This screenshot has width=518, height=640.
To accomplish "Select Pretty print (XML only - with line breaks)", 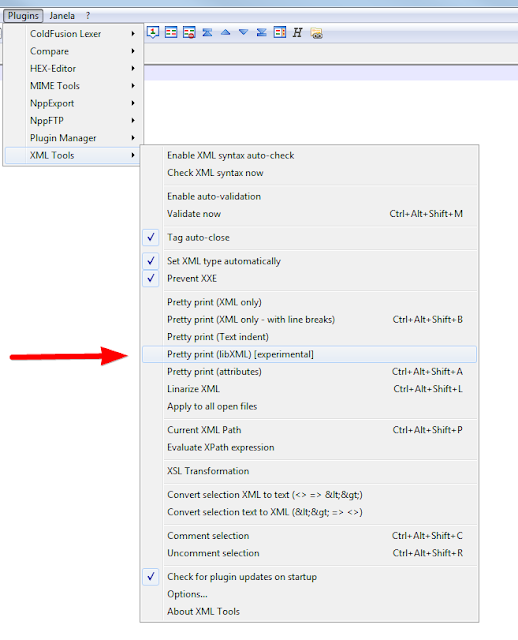I will click(x=309, y=320).
